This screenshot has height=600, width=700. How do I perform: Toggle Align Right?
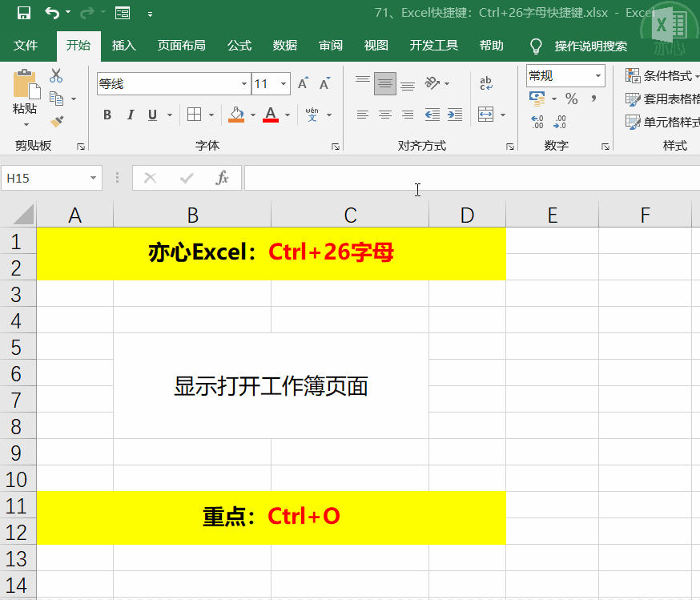coord(408,115)
